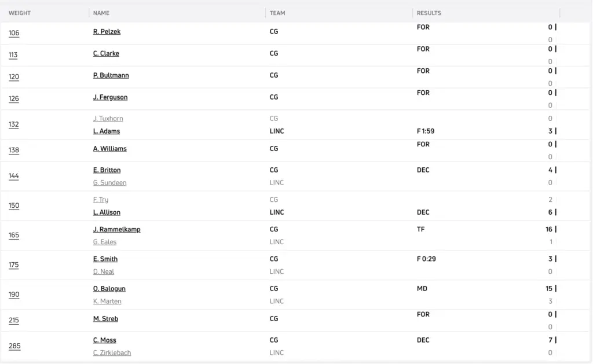Select the 175 weight class link

(14, 265)
